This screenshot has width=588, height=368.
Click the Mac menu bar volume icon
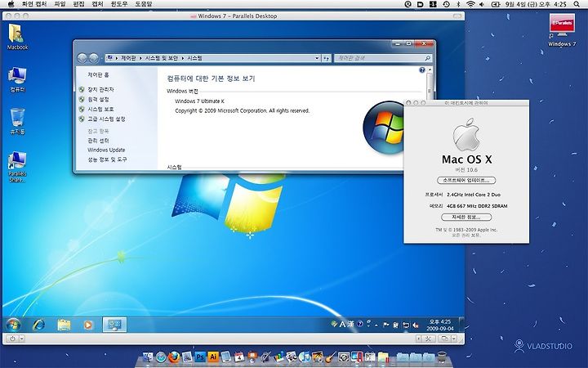coord(482,4)
